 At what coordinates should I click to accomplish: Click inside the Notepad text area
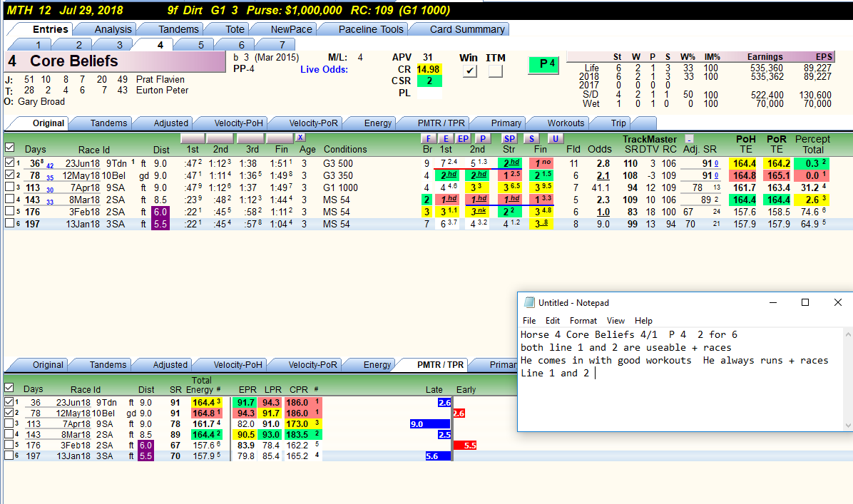click(680, 379)
